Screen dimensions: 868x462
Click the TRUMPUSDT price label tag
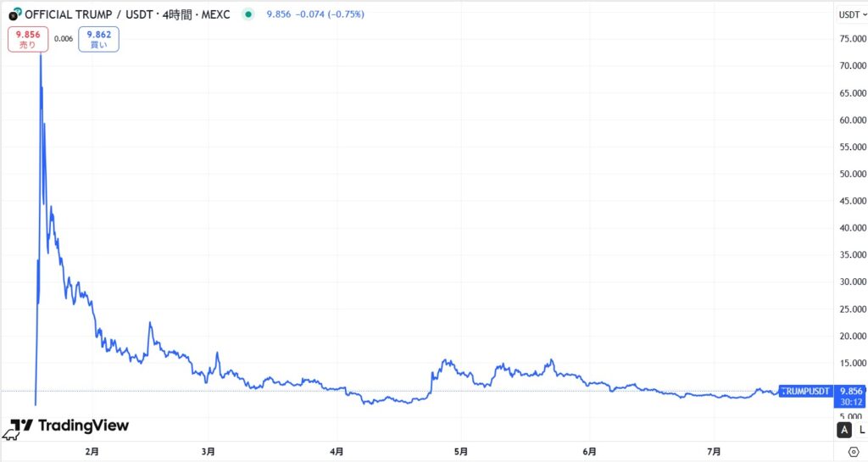click(805, 391)
